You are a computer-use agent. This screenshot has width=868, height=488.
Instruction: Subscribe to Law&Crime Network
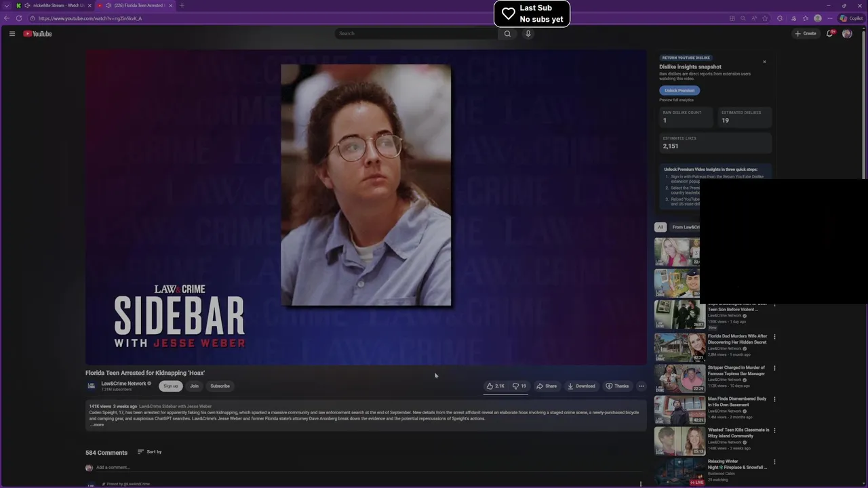click(x=220, y=386)
